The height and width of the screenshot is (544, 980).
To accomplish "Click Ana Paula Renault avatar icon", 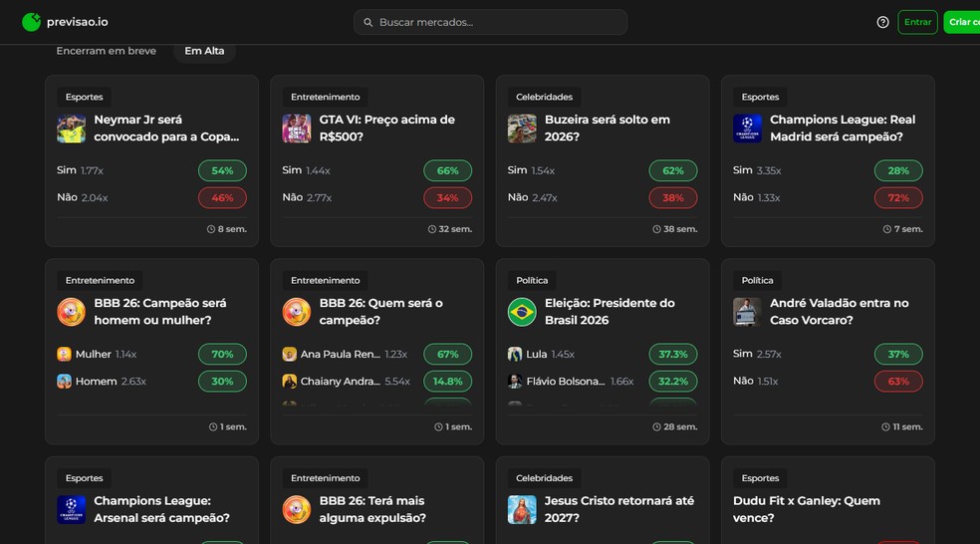I will click(289, 354).
